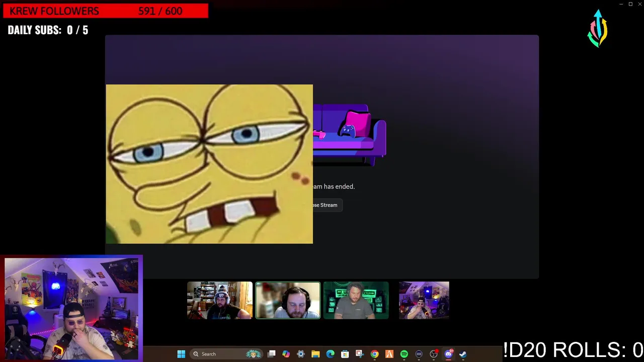
Task: Click the lion icon in Search box
Action: pos(254,354)
